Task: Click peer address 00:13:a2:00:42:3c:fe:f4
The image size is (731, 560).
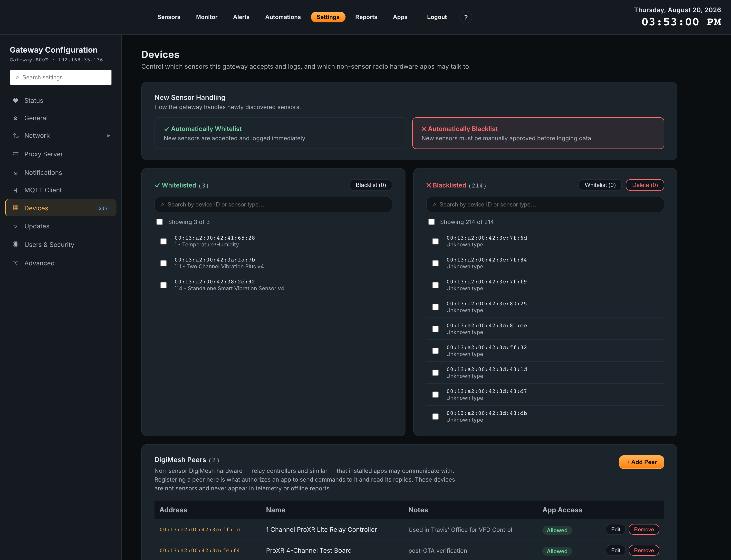Action: coord(200,551)
